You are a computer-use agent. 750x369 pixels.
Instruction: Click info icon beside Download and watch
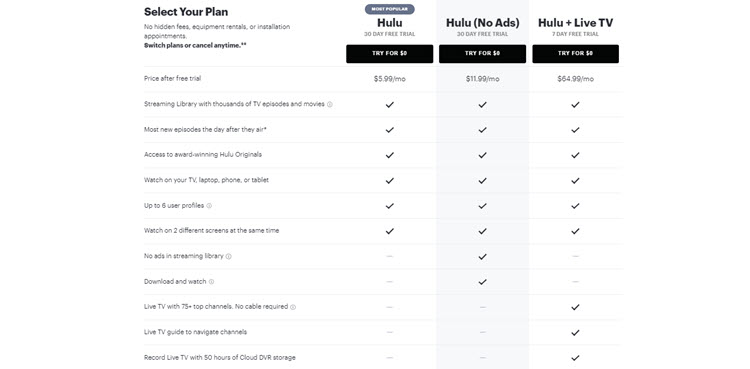point(211,282)
